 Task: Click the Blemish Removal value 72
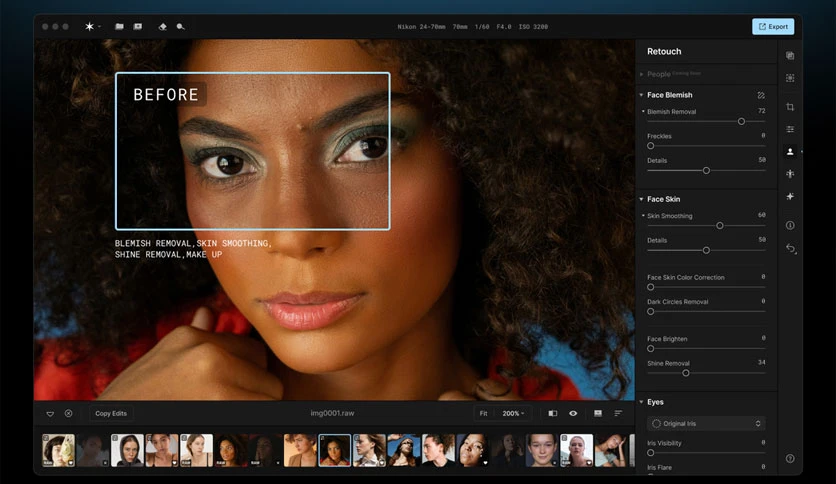[761, 111]
